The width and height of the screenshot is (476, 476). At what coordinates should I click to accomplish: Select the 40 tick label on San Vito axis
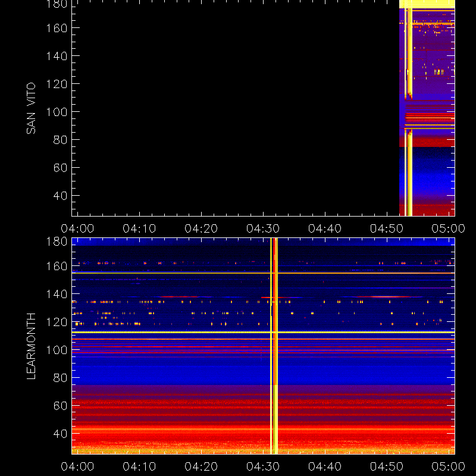(x=60, y=196)
